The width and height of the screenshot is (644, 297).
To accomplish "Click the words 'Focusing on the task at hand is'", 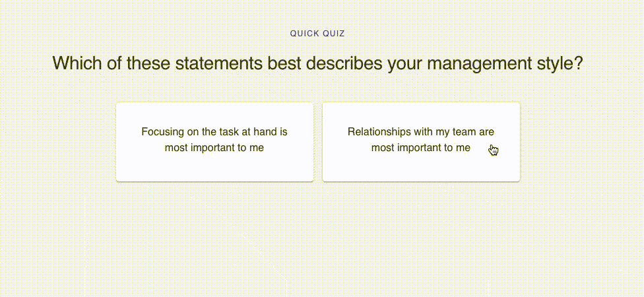I will tap(214, 132).
